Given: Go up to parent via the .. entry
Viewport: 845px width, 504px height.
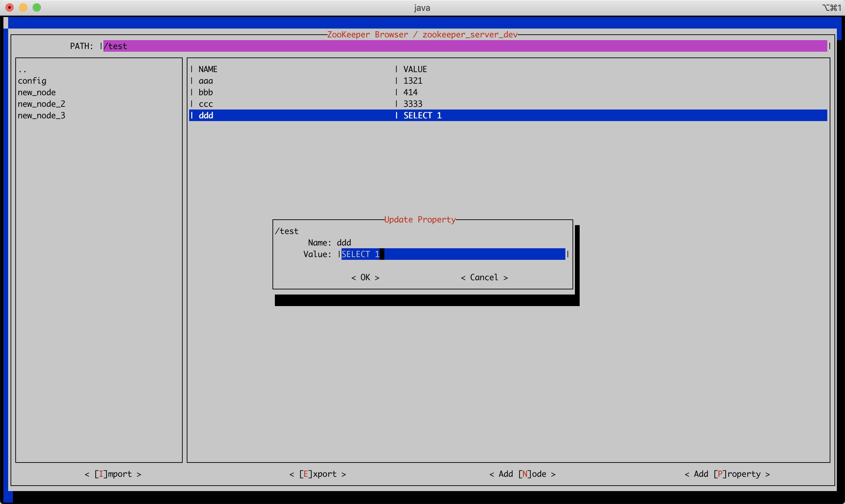Looking at the screenshot, I should click(22, 70).
